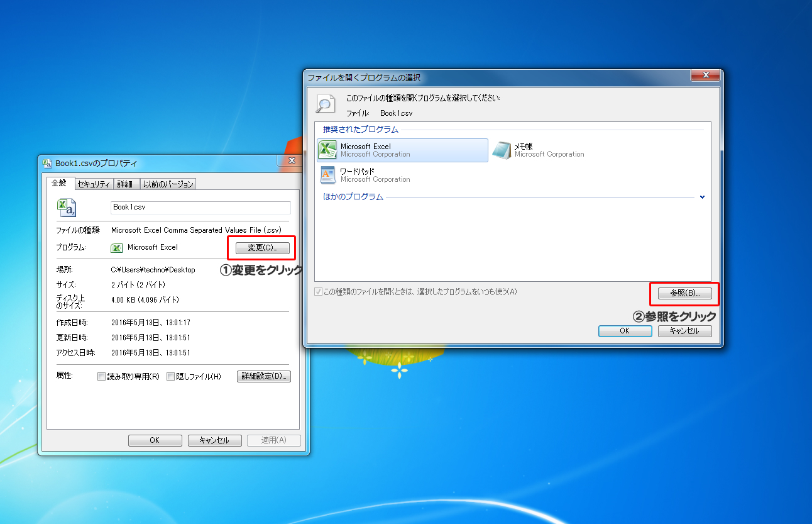812x524 pixels.
Task: Click the small Excel icon beside プログラム
Action: (x=116, y=248)
